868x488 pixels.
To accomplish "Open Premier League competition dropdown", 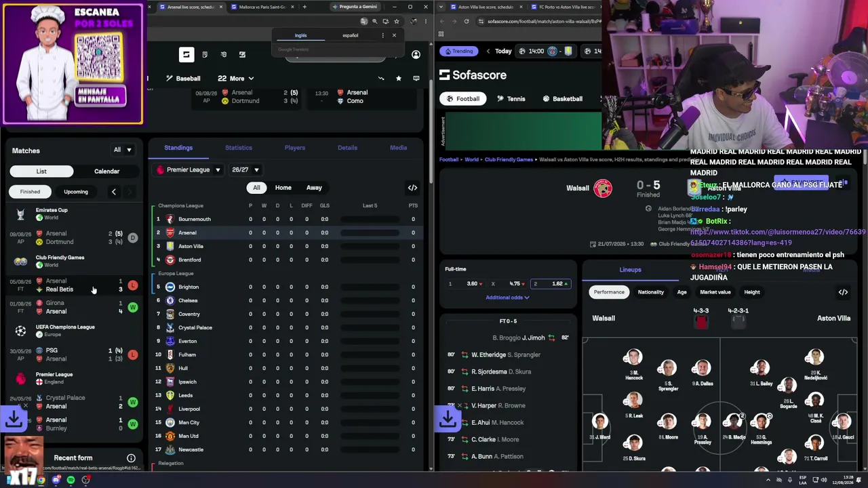I will pyautogui.click(x=189, y=169).
